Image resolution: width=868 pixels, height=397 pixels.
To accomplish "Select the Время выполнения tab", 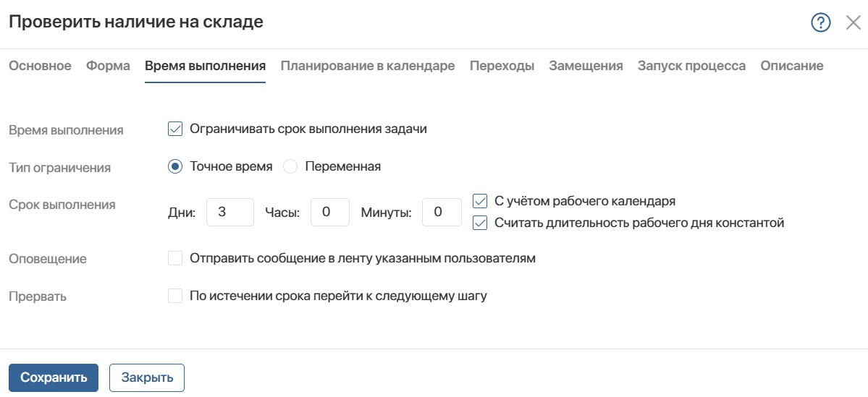I will (206, 66).
